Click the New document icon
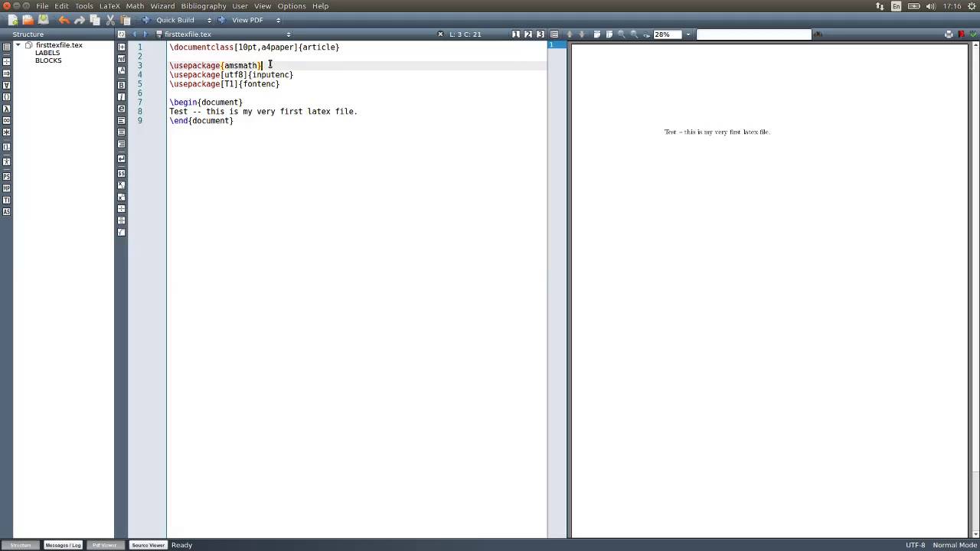Screen dimensions: 980x551 pos(12,20)
